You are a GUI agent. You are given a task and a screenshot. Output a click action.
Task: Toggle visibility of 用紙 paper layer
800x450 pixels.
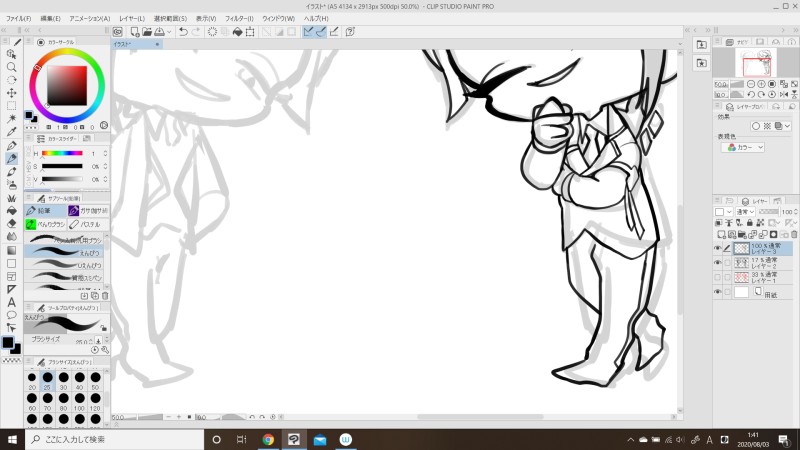(x=717, y=292)
